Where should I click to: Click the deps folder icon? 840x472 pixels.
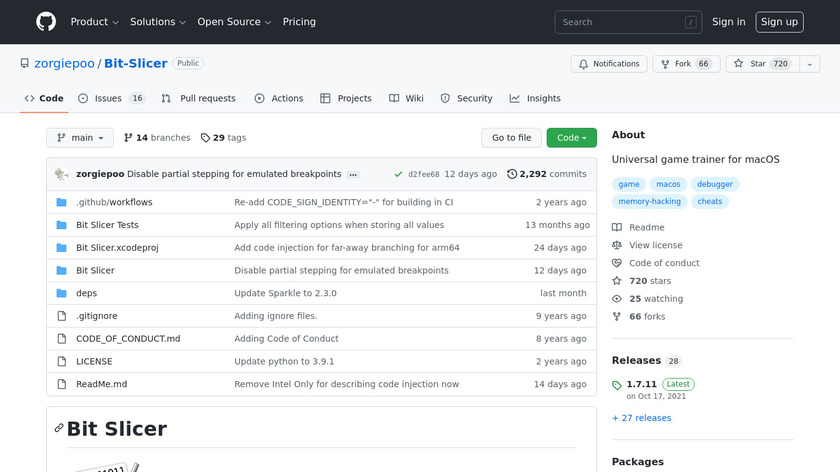coord(62,293)
